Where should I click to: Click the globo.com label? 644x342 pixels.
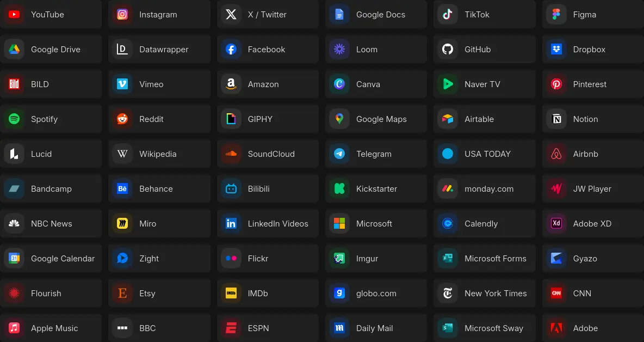[x=376, y=294]
